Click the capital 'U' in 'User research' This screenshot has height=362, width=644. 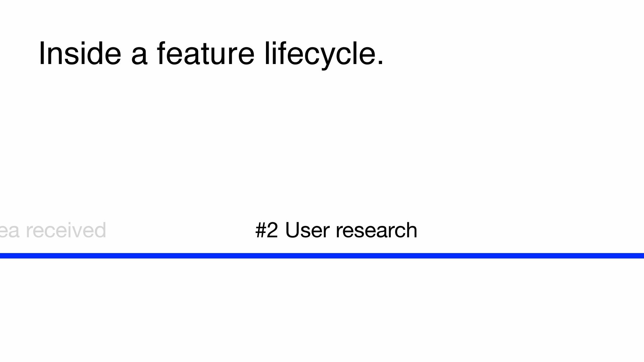(x=292, y=230)
